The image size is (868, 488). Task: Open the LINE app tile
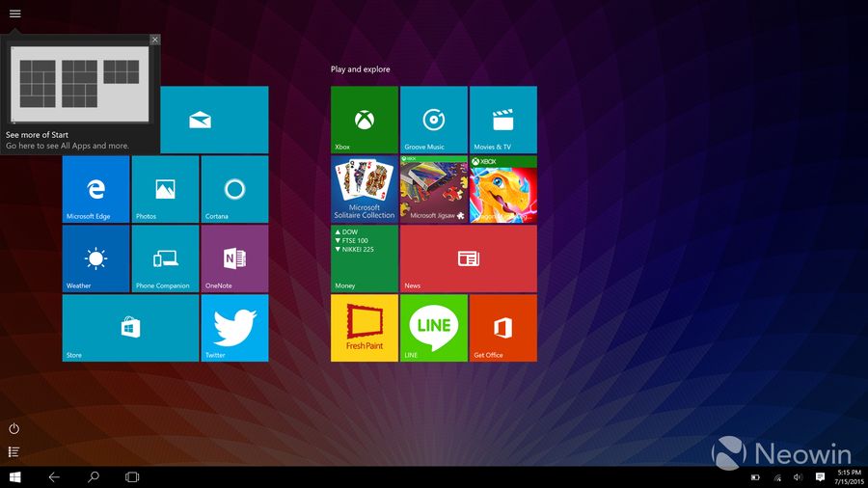[433, 328]
